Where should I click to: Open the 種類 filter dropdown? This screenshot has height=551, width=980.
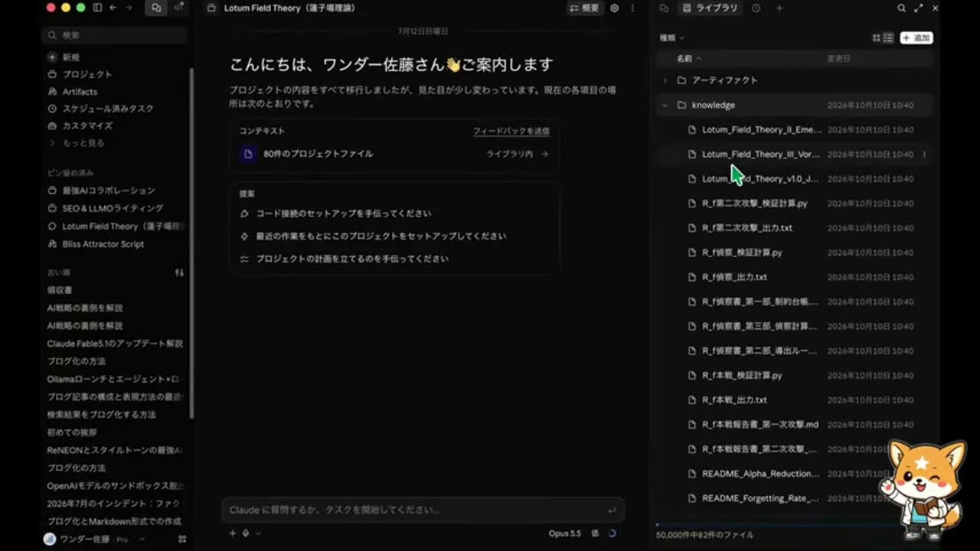(672, 37)
